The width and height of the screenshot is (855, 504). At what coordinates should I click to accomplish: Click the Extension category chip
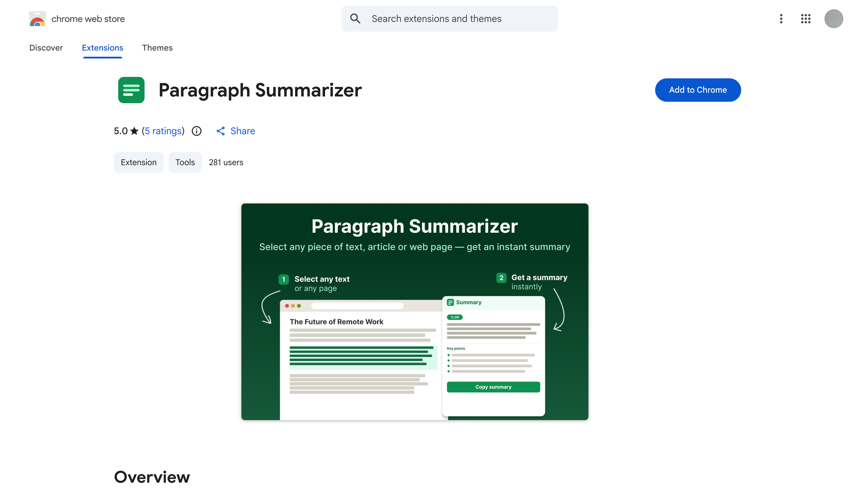(x=139, y=162)
